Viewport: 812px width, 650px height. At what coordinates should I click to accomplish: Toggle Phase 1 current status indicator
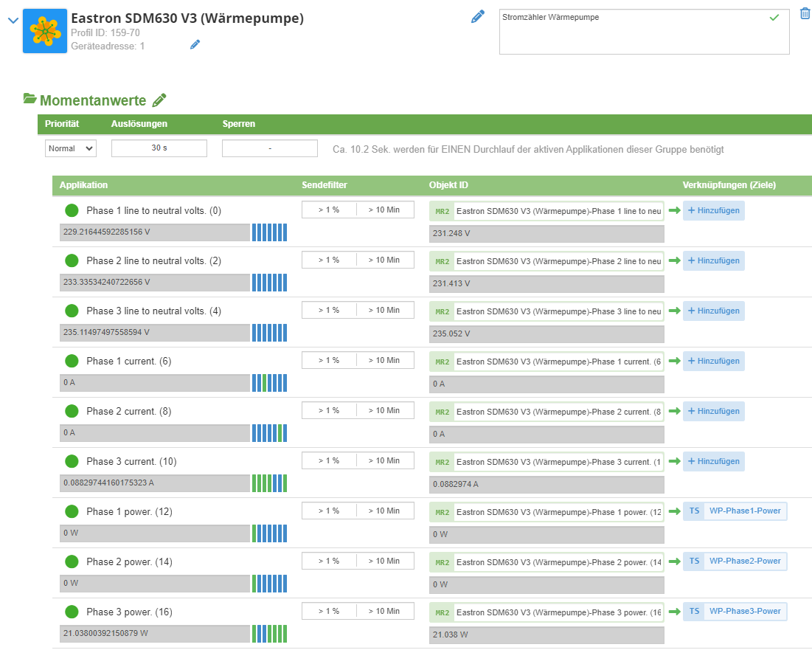point(72,361)
